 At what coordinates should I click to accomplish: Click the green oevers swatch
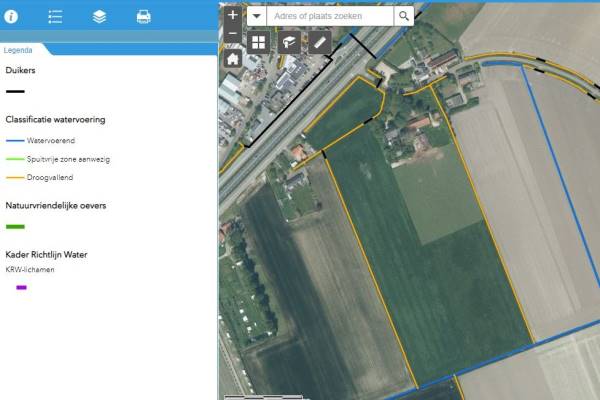[x=15, y=227]
